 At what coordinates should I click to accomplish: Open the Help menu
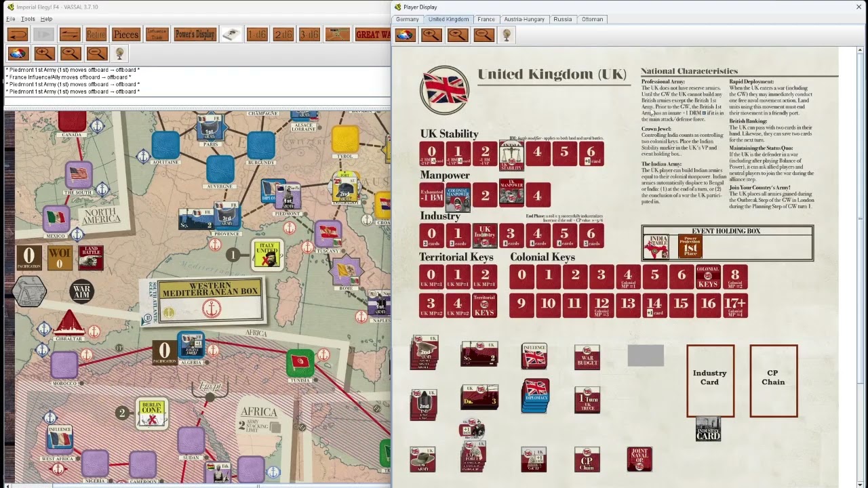point(46,19)
